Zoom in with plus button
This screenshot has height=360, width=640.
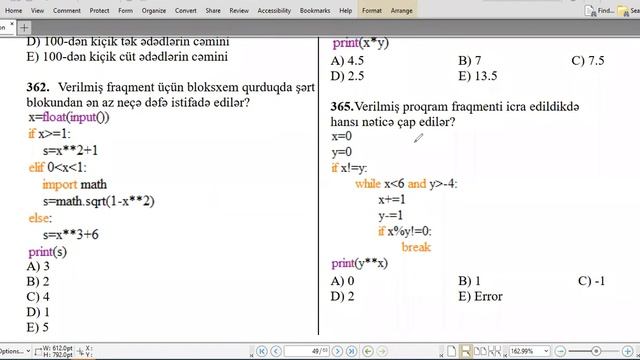point(627,351)
